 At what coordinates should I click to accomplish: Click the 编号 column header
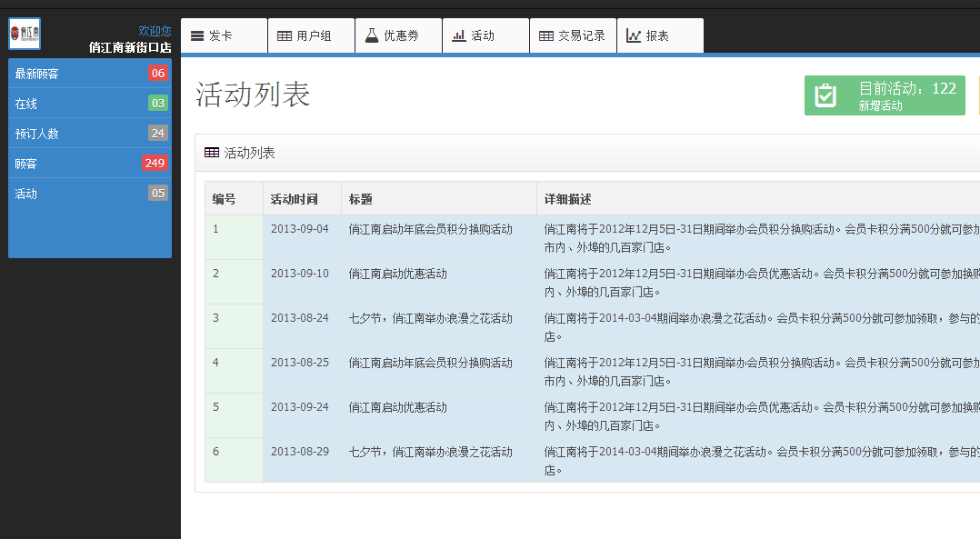point(225,199)
